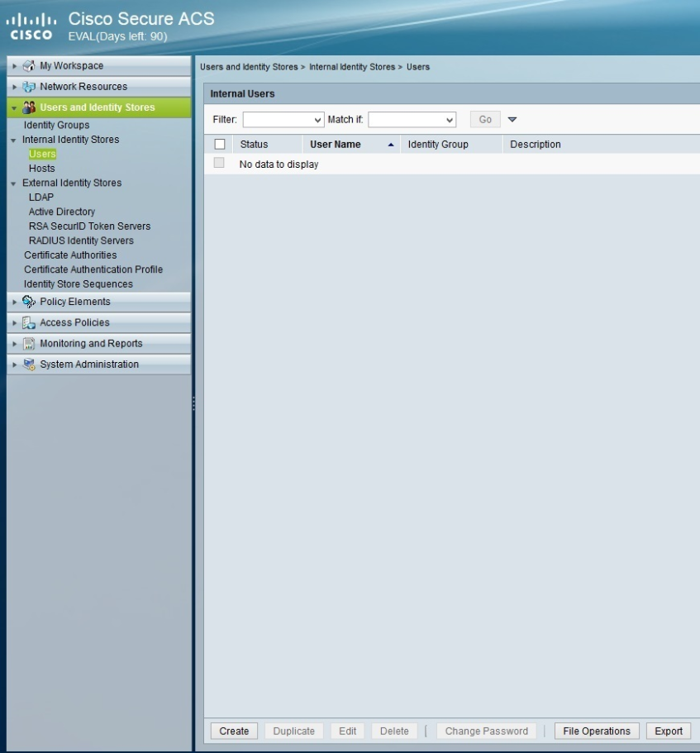Select Users under Internal Identity Stores
Screen dimensions: 700x753
(x=42, y=154)
